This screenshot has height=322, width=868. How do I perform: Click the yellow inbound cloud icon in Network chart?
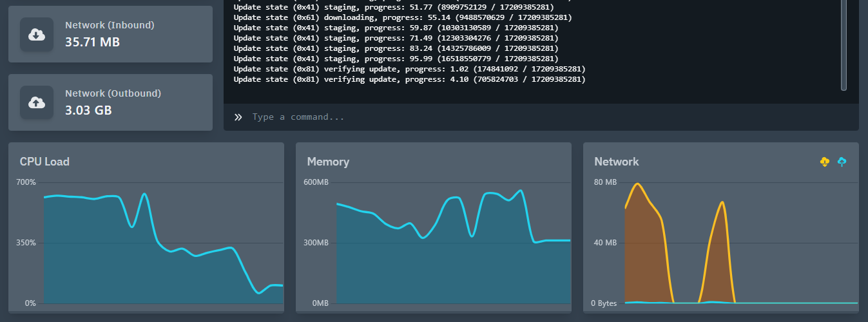point(825,162)
